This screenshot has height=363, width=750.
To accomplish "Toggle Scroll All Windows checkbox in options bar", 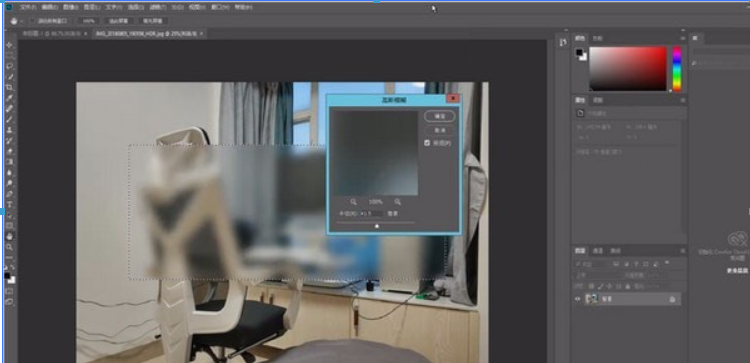I will [32, 21].
